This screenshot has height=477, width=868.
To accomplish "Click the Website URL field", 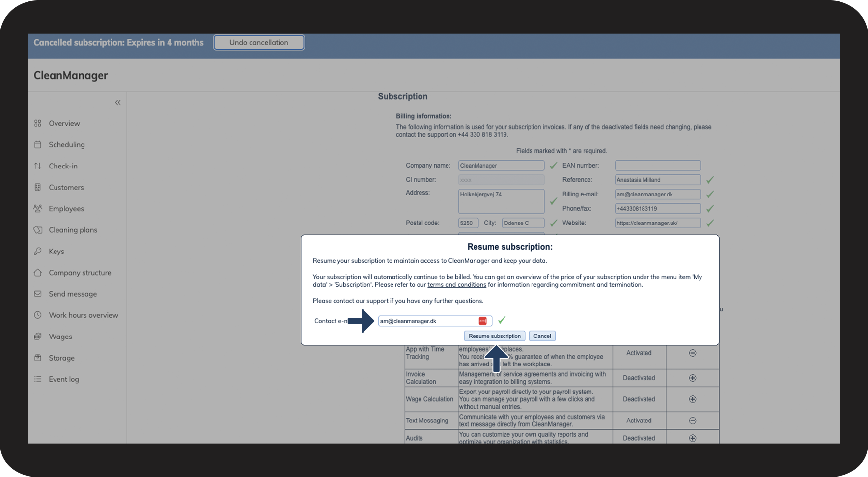I will point(658,223).
